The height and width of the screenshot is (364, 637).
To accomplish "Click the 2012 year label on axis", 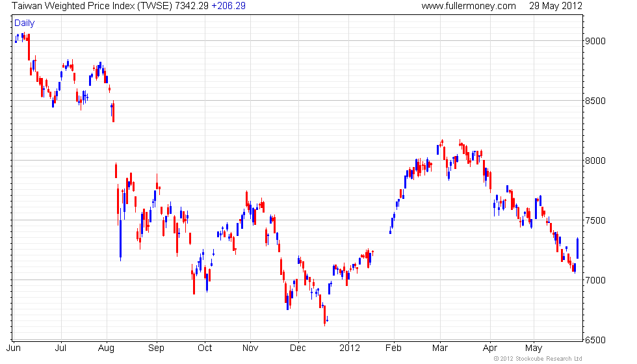I will coord(350,348).
